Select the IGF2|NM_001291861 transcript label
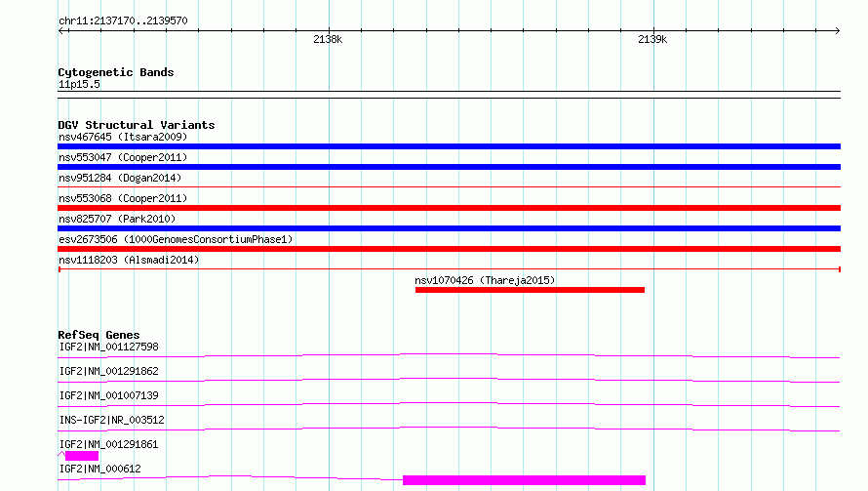868x491 pixels. click(x=108, y=444)
